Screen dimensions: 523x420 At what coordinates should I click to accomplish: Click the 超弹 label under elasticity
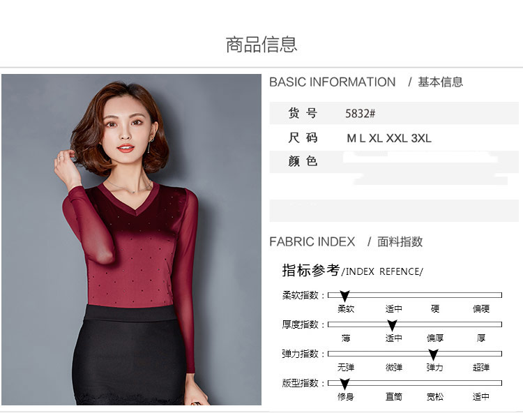click(x=481, y=368)
